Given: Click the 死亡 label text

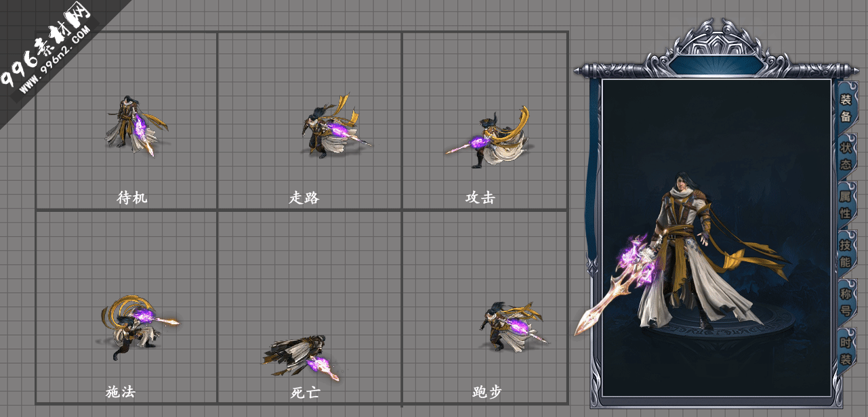Looking at the screenshot, I should pos(306,392).
